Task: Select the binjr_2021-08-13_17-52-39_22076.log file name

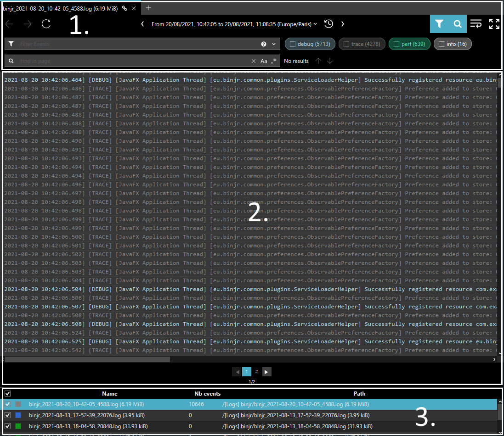Action: tap(87, 415)
